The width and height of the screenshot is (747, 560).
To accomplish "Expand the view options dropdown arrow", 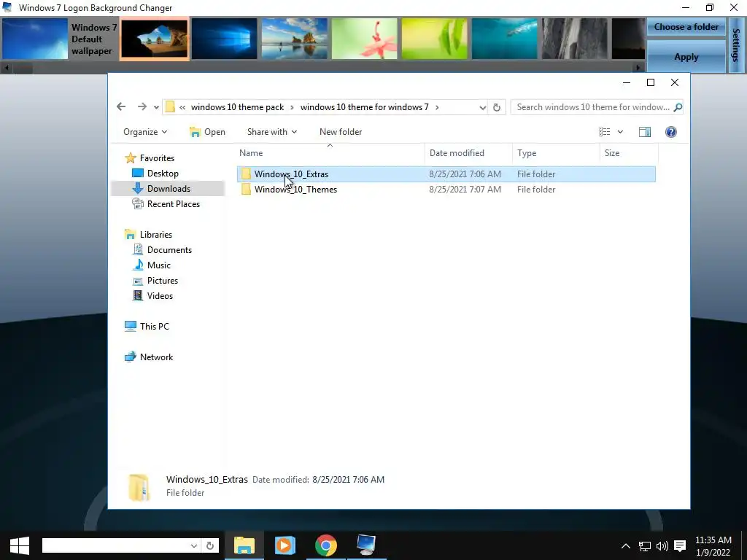I will click(620, 132).
